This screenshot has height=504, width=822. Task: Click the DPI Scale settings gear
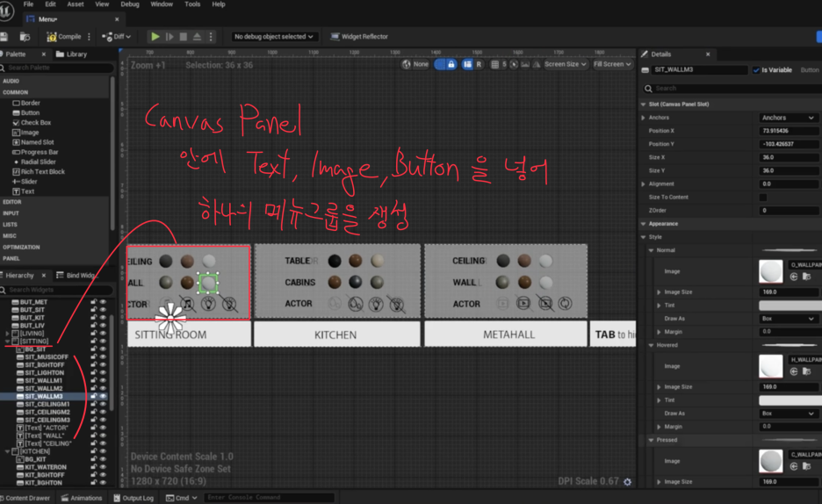coord(628,481)
